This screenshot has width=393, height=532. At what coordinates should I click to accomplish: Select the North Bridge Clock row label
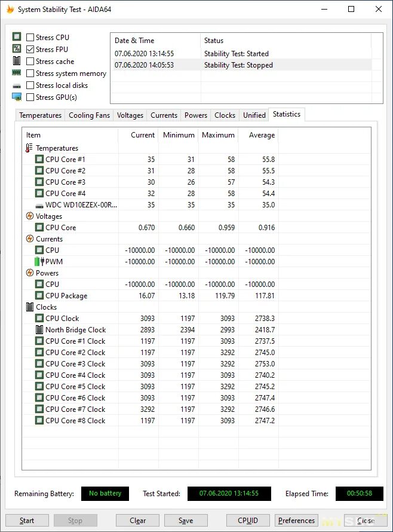click(76, 330)
